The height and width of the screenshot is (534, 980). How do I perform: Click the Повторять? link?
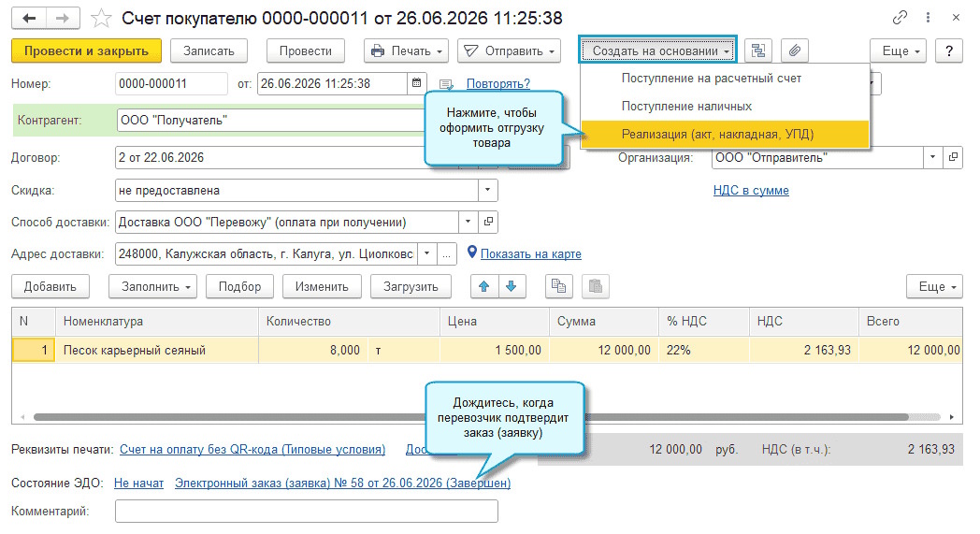(498, 84)
